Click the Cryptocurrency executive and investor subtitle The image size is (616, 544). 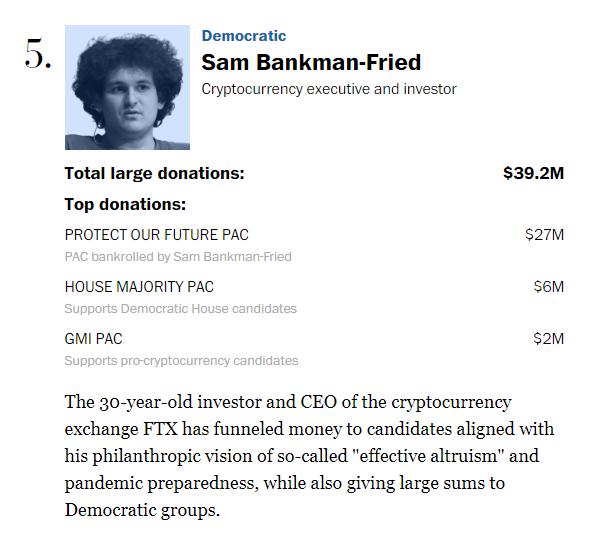tap(329, 89)
